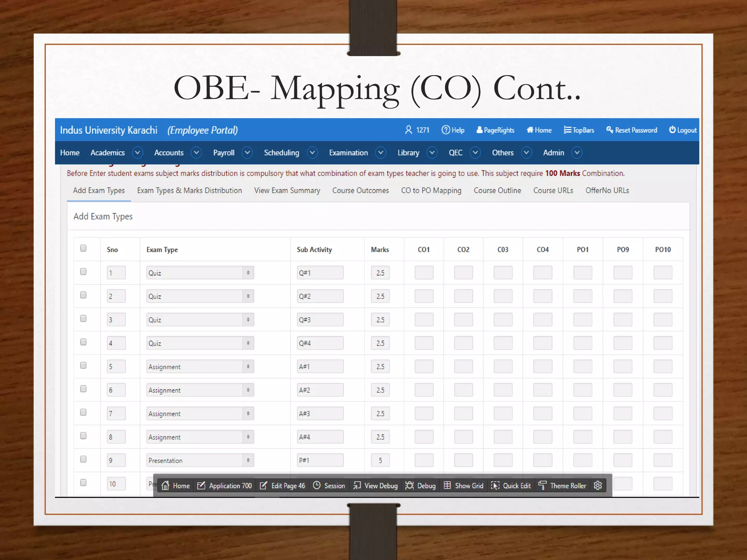The height and width of the screenshot is (560, 747).
Task: Click Sub Activity field containing A#3
Action: [x=320, y=413]
